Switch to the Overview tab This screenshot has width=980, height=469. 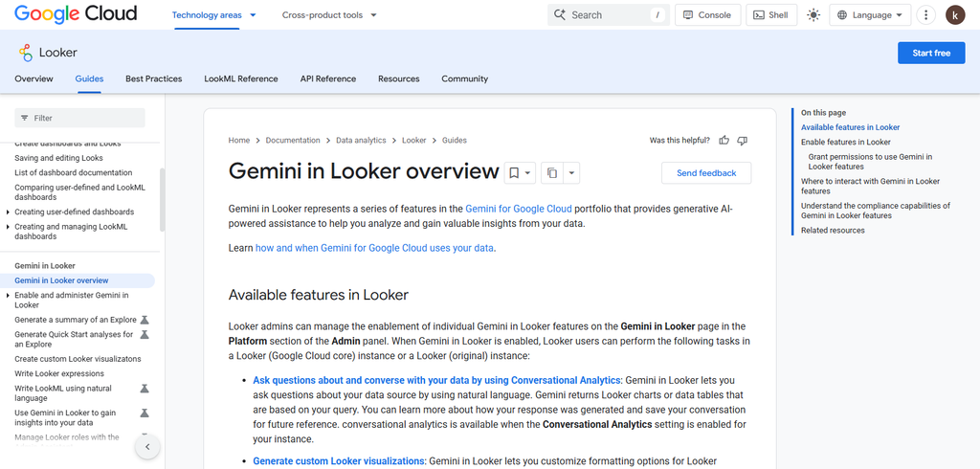(x=33, y=78)
